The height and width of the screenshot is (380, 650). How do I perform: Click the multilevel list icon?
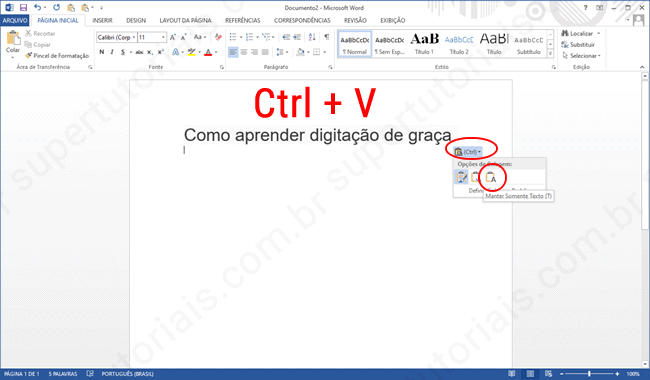[266, 37]
